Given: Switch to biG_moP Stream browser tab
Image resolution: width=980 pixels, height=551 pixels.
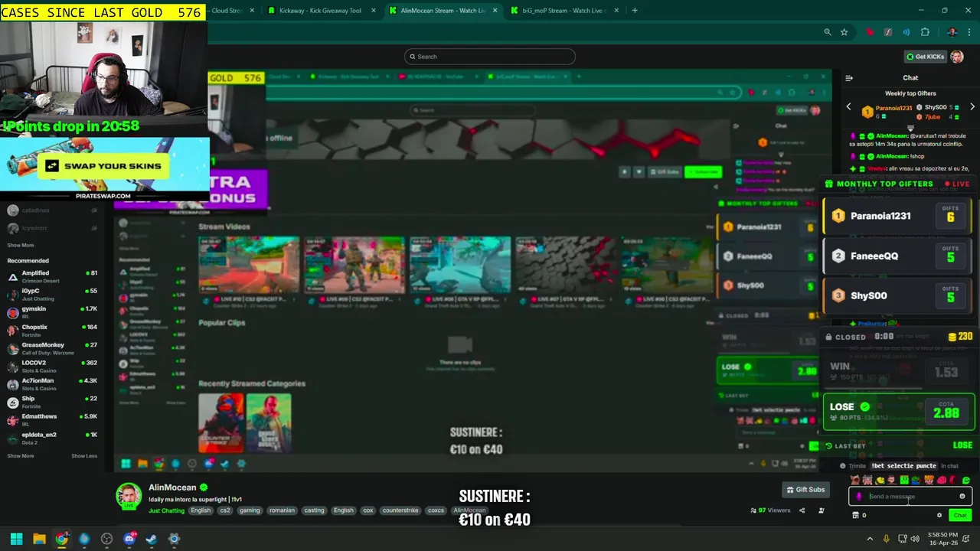Looking at the screenshot, I should [x=563, y=11].
